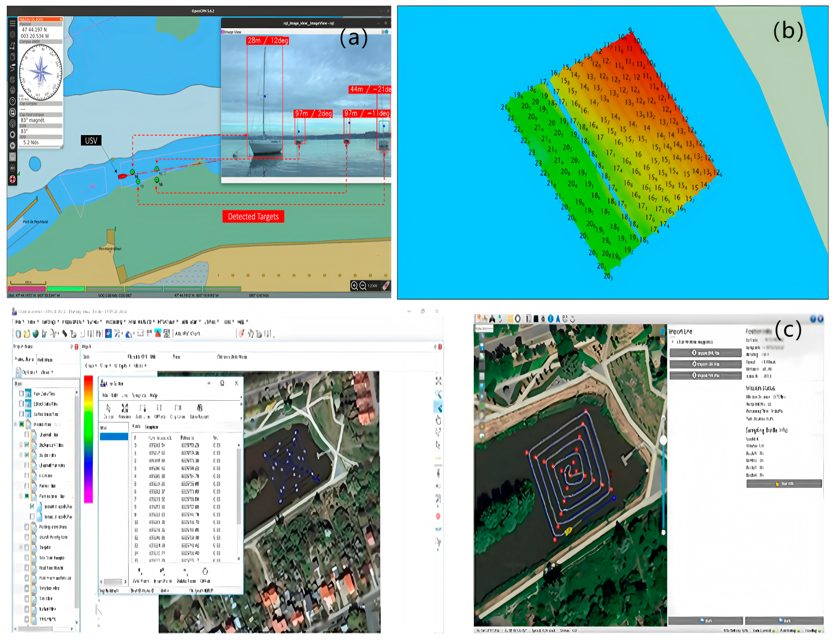
Task: Zoom out with the chart magnifier minus
Action: 363,285
